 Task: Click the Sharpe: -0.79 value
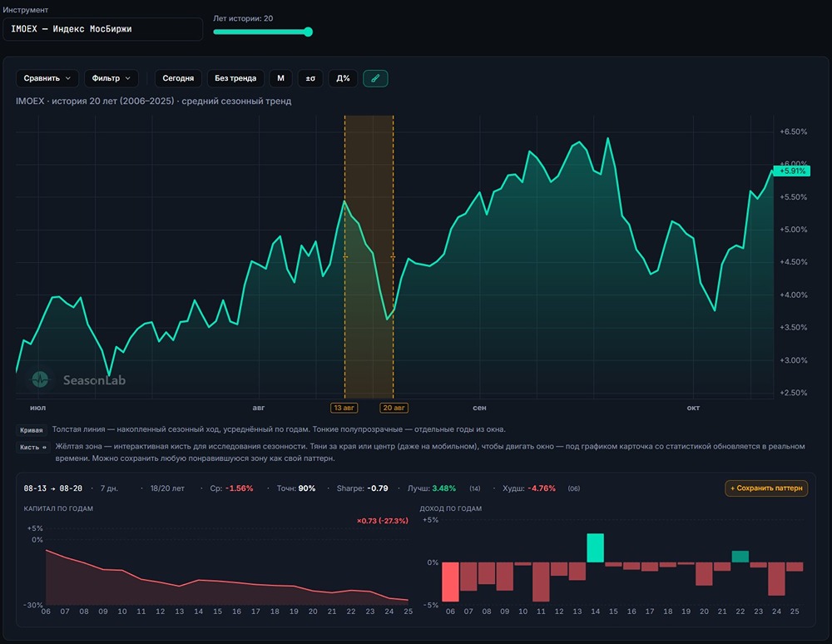[x=363, y=488]
